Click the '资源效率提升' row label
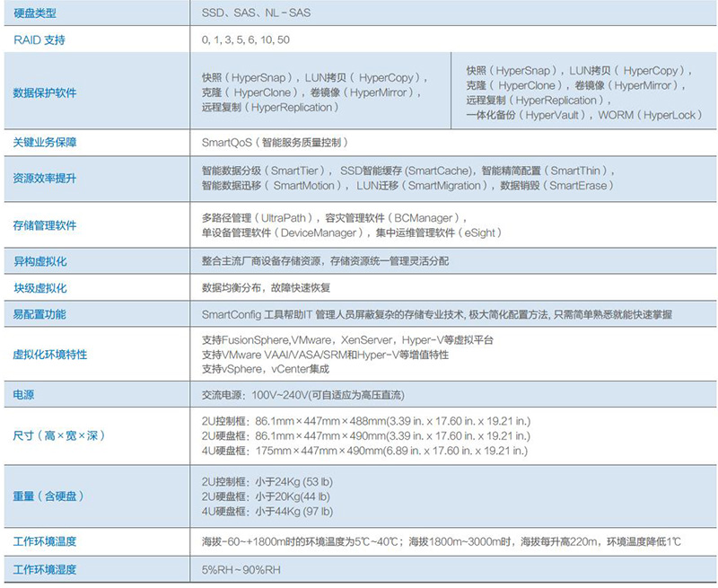The image size is (718, 588). [45, 178]
